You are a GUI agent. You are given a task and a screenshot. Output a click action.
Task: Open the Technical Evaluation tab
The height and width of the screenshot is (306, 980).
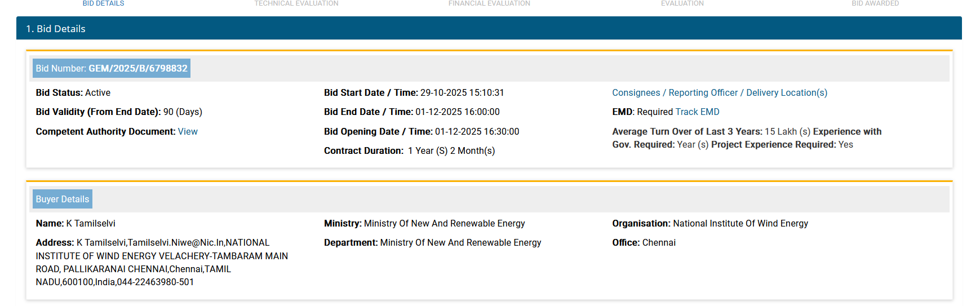(296, 3)
